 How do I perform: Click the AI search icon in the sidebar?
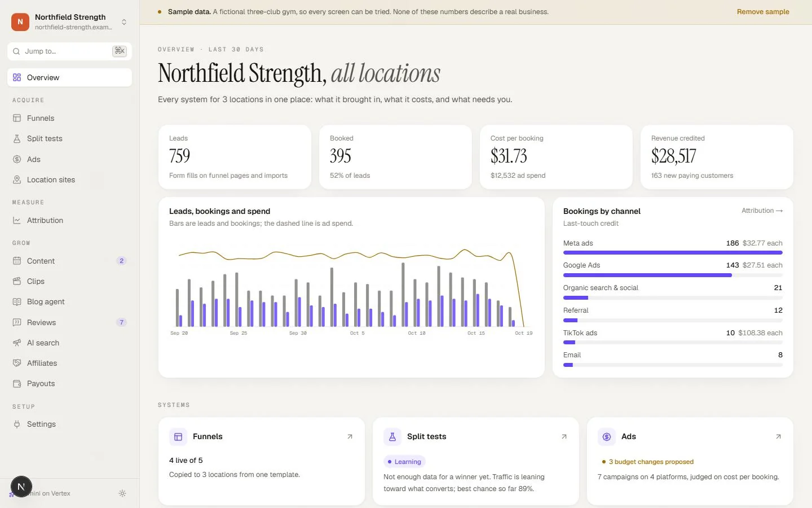pos(17,343)
